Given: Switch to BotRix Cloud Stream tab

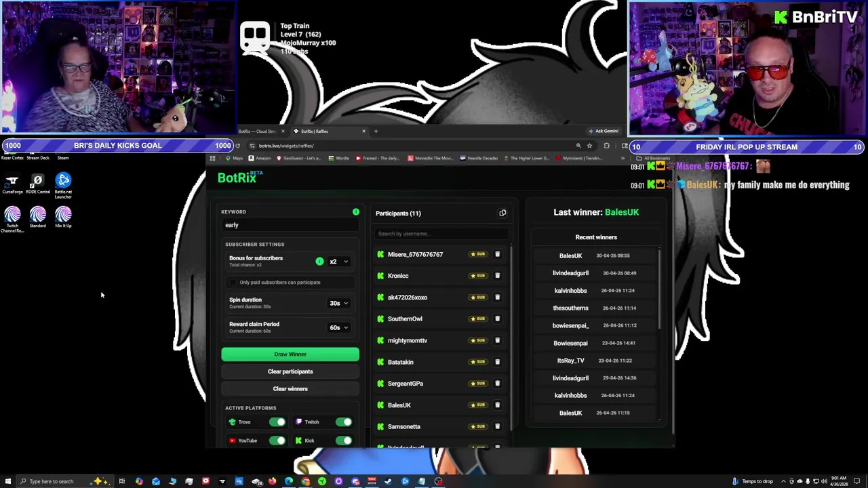Looking at the screenshot, I should coord(258,131).
